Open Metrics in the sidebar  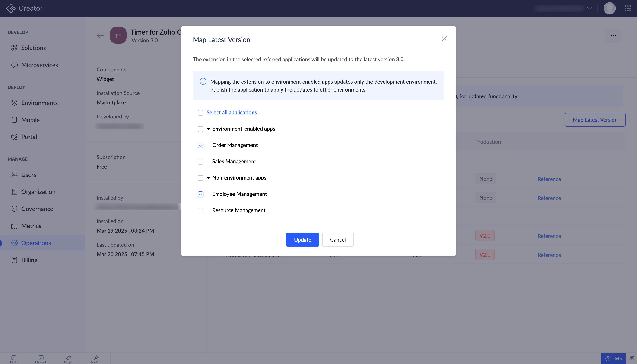point(31,226)
